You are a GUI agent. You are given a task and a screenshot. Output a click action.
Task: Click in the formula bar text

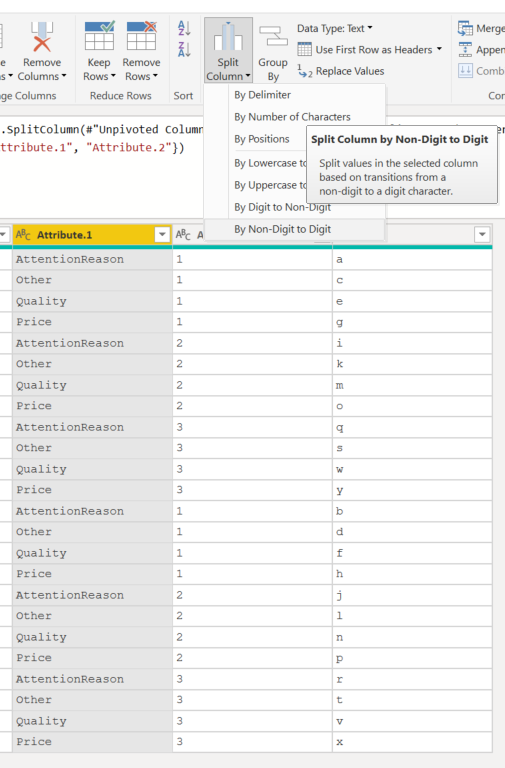[x=102, y=139]
